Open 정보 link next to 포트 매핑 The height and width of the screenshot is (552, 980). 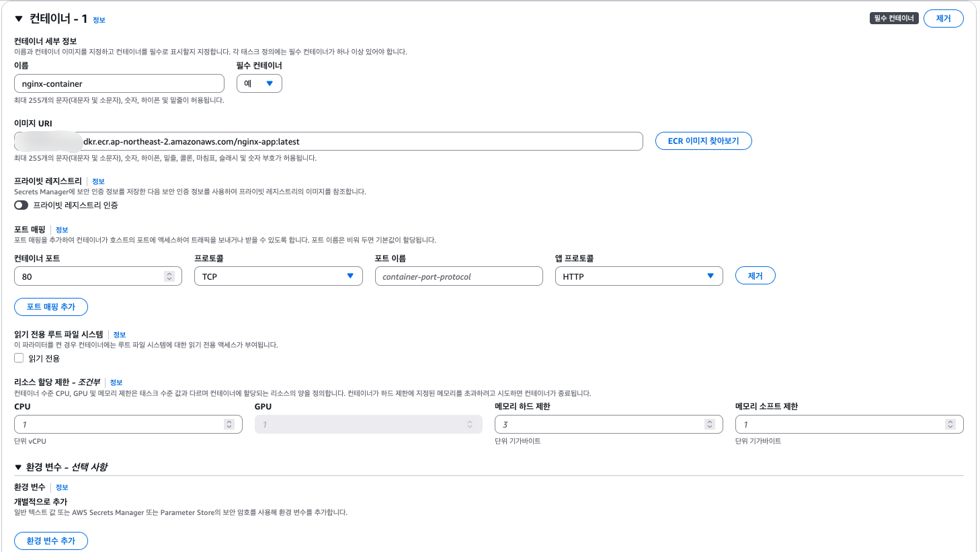pos(62,230)
